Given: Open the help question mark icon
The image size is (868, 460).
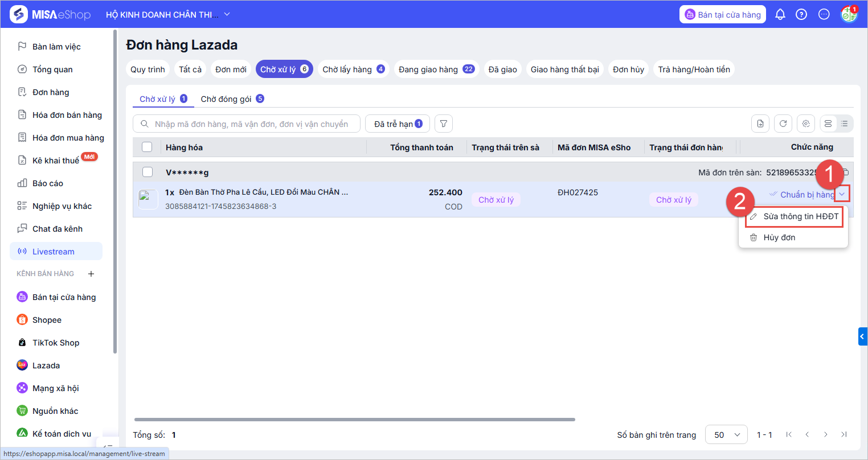Looking at the screenshot, I should pyautogui.click(x=801, y=14).
